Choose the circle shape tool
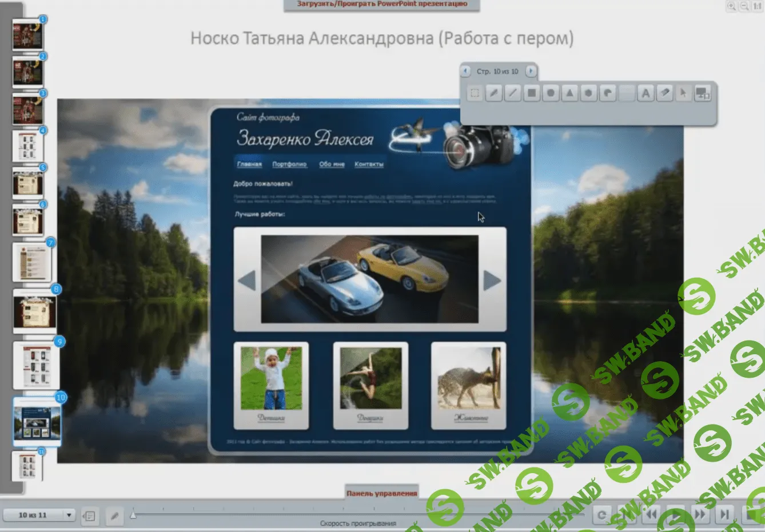 click(x=551, y=93)
